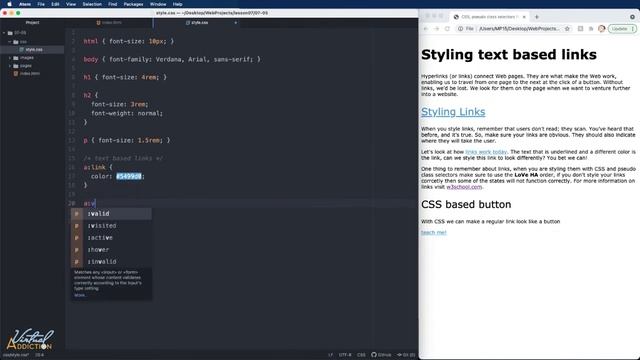
Task: Click the CSS grammar selector in status bar
Action: pyautogui.click(x=361, y=355)
